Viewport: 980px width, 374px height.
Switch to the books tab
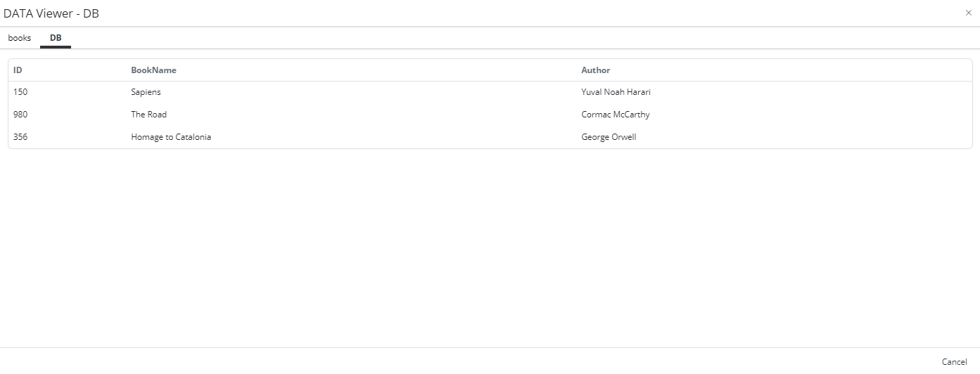pyautogui.click(x=20, y=38)
